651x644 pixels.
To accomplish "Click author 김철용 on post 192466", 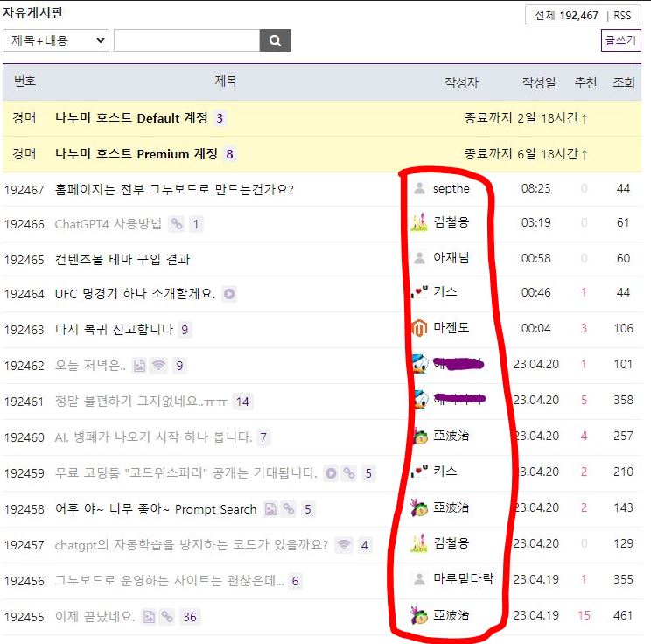I will pos(451,222).
